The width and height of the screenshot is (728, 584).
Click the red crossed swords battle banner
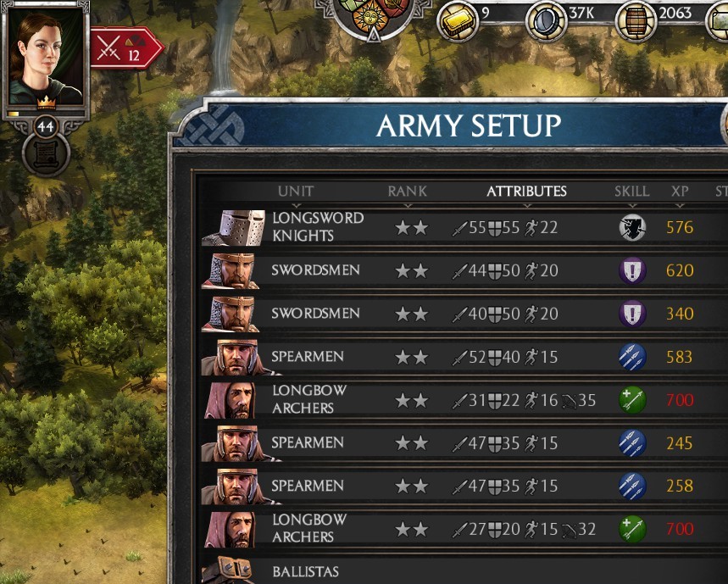126,48
